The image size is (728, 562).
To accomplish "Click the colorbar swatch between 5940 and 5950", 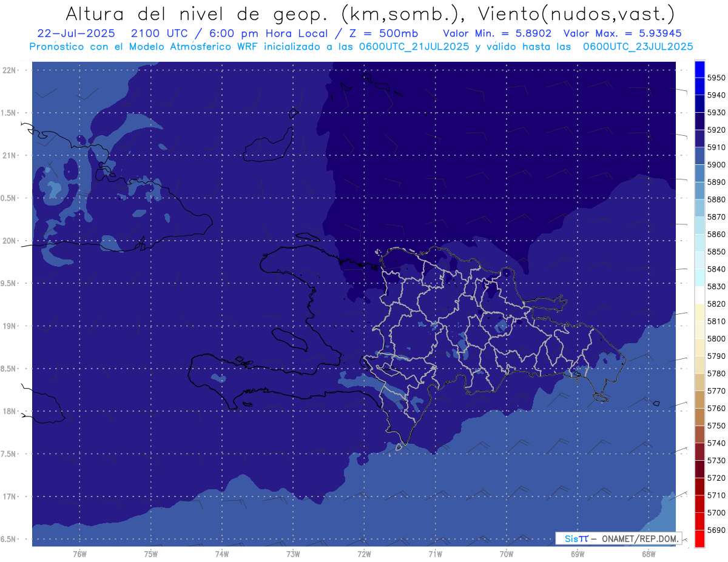I will [699, 87].
